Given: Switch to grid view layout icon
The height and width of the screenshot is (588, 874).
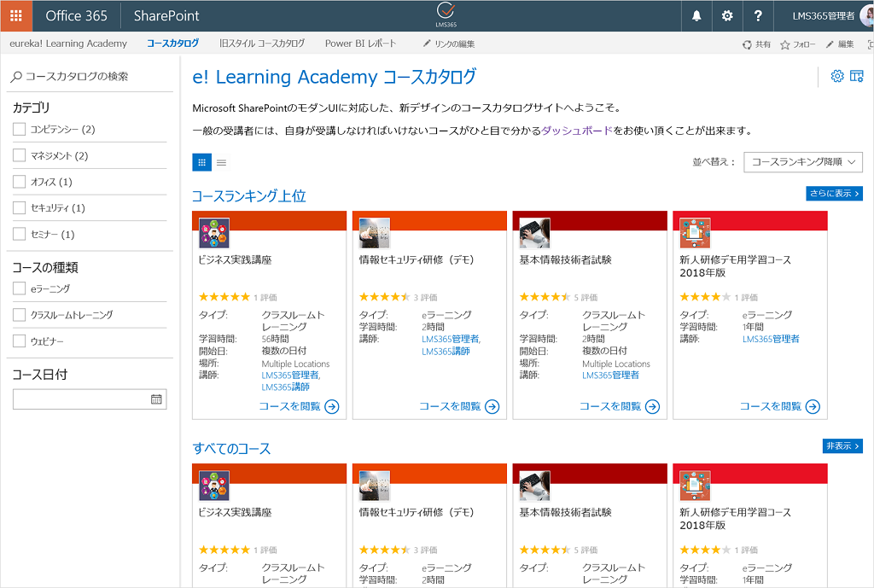Looking at the screenshot, I should point(201,162).
